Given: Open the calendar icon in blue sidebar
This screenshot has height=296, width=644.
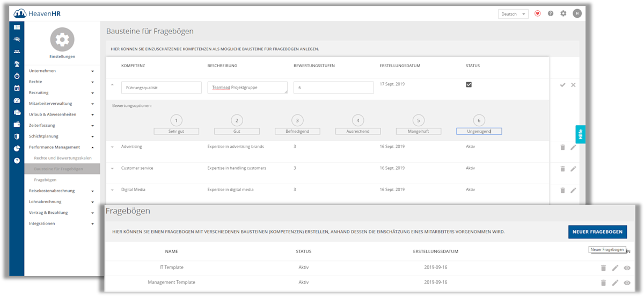Looking at the screenshot, I should click(x=17, y=88).
